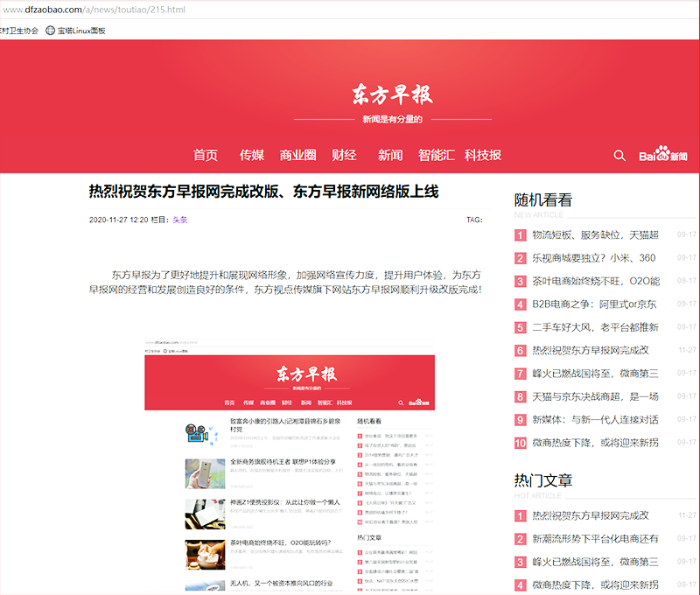Click number 1 badge in 随机看看 list
Screen dimensions: 700x595
(x=520, y=235)
